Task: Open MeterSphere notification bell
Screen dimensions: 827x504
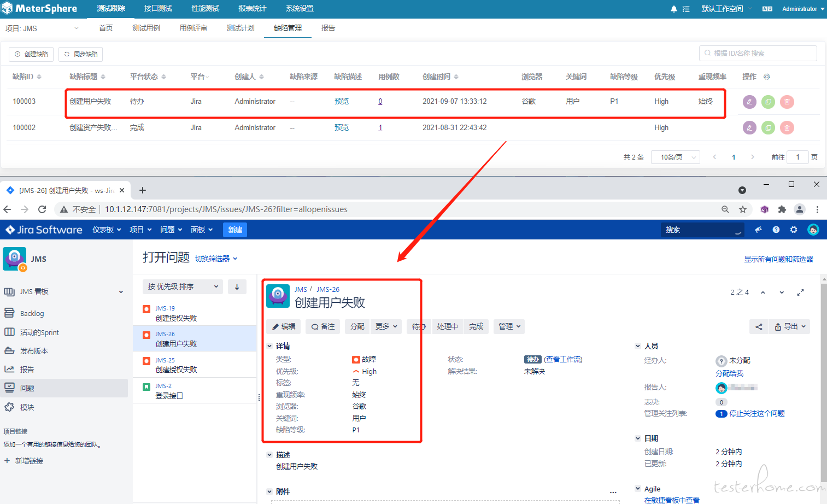Action: pos(673,9)
